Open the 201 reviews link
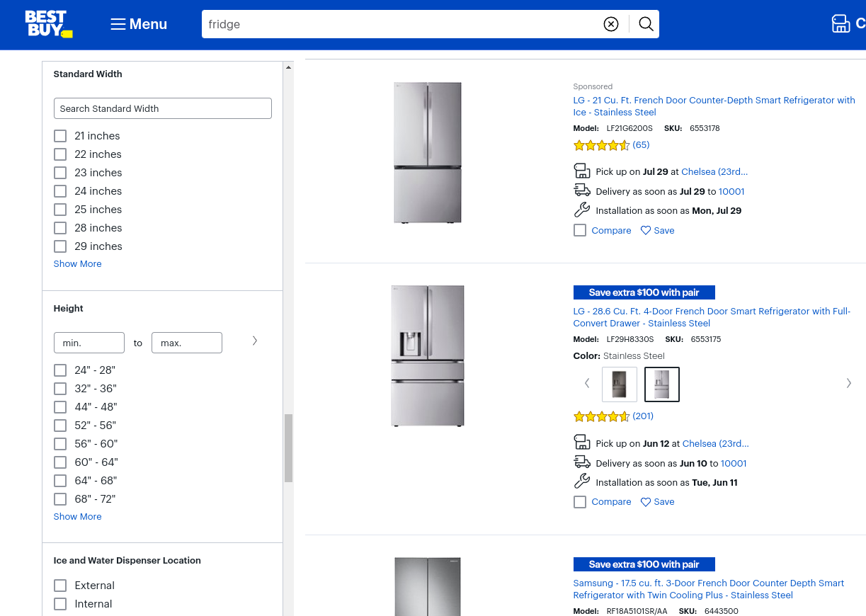This screenshot has height=616, width=866. pos(643,416)
